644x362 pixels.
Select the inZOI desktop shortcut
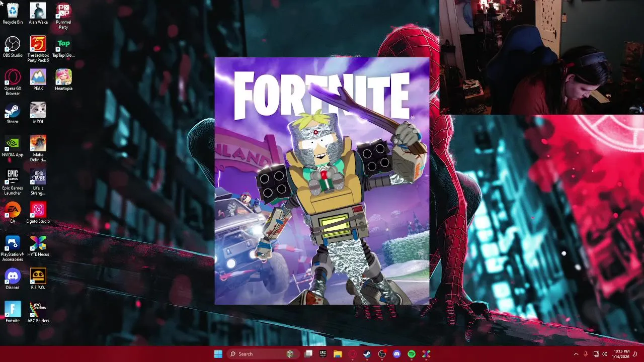(38, 113)
